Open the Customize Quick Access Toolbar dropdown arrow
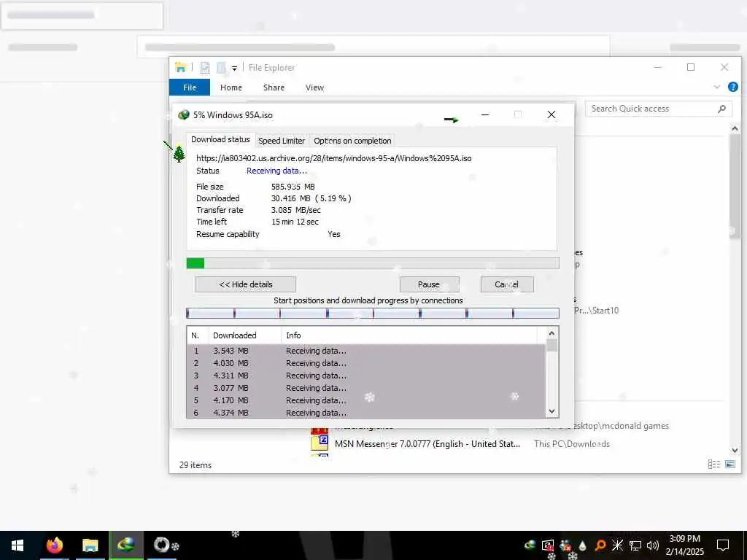Image resolution: width=747 pixels, height=560 pixels. (x=234, y=69)
